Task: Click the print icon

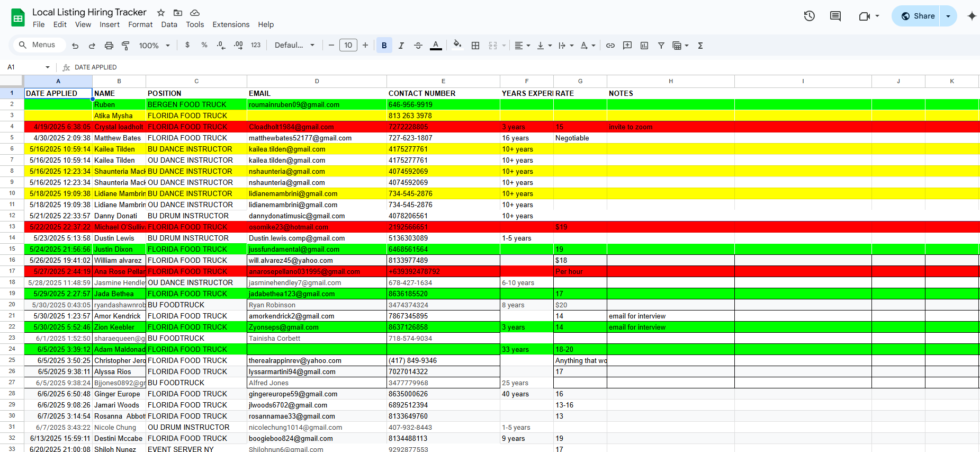Action: click(x=109, y=46)
